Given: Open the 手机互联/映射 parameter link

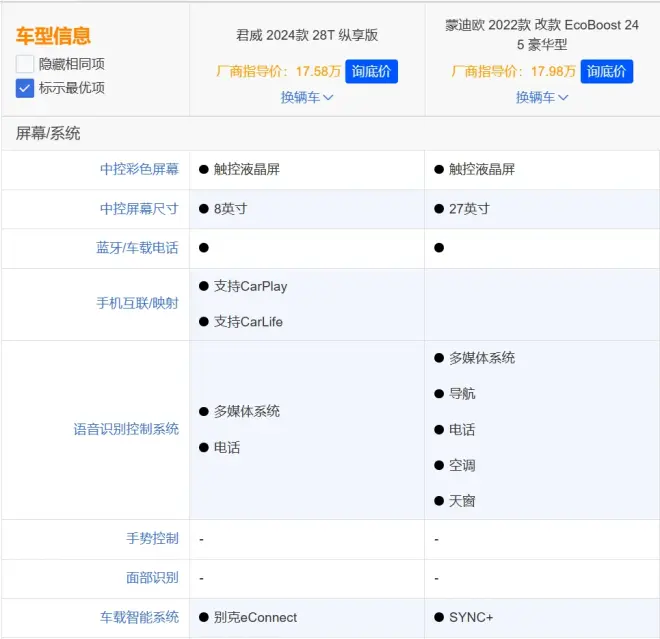Looking at the screenshot, I should click(139, 303).
